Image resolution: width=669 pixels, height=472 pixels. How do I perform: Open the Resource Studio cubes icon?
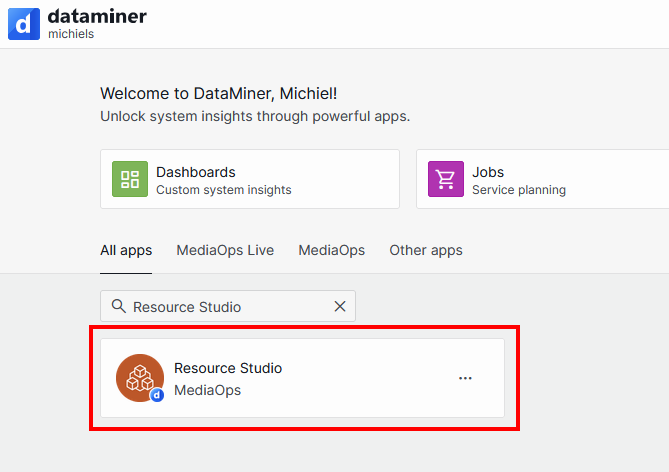coord(140,378)
